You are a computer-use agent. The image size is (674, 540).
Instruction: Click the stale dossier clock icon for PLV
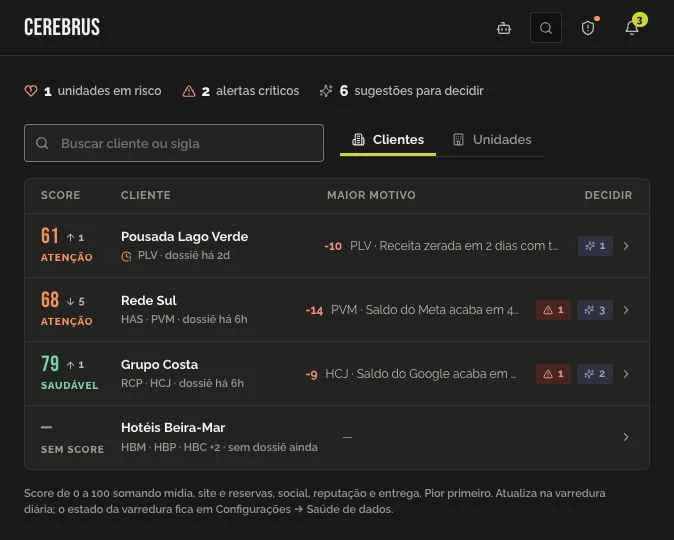(x=126, y=256)
